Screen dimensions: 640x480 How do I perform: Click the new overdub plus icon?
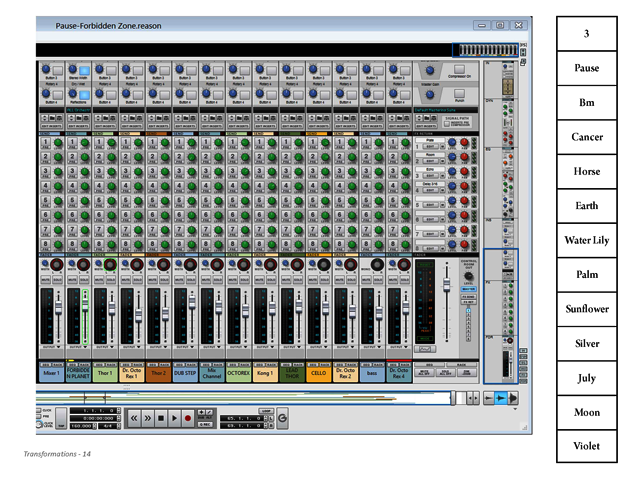tap(201, 413)
